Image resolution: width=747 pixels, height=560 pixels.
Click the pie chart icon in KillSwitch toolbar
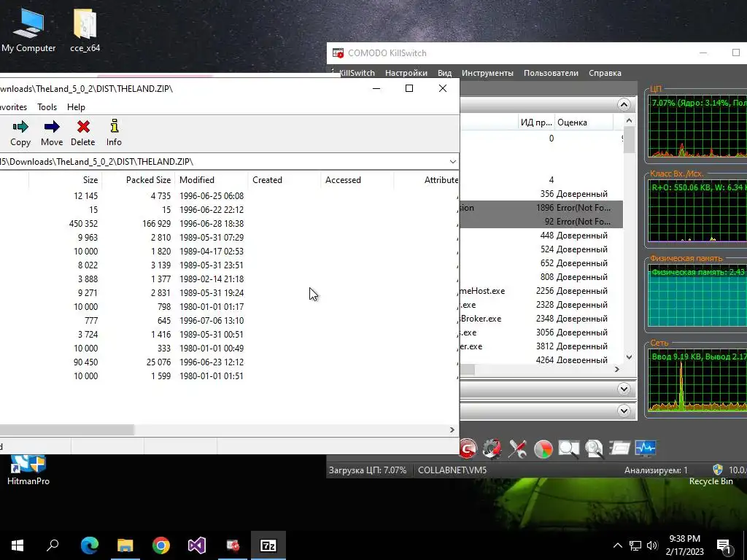point(543,448)
